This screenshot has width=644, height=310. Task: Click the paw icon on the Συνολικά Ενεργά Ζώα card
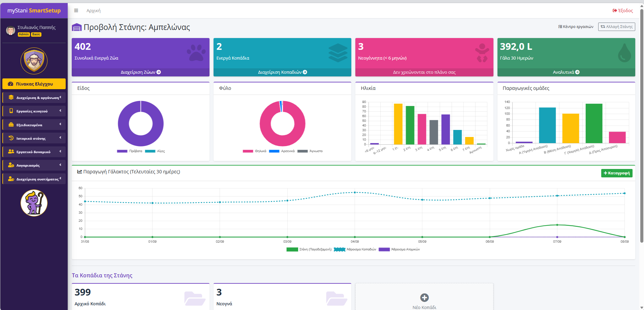click(x=196, y=53)
